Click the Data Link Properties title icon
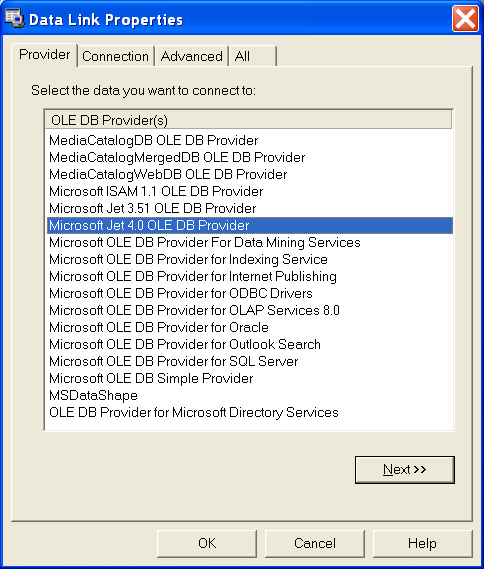 point(14,18)
